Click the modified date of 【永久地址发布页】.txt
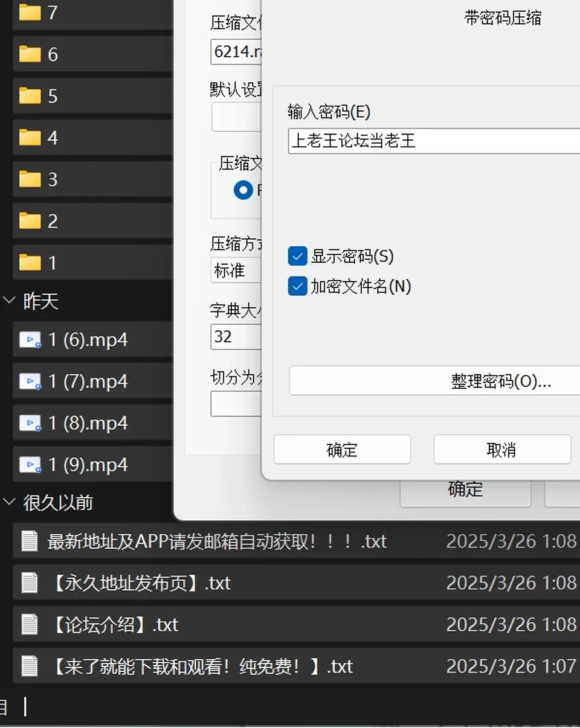Image resolution: width=580 pixels, height=728 pixels. click(x=511, y=583)
